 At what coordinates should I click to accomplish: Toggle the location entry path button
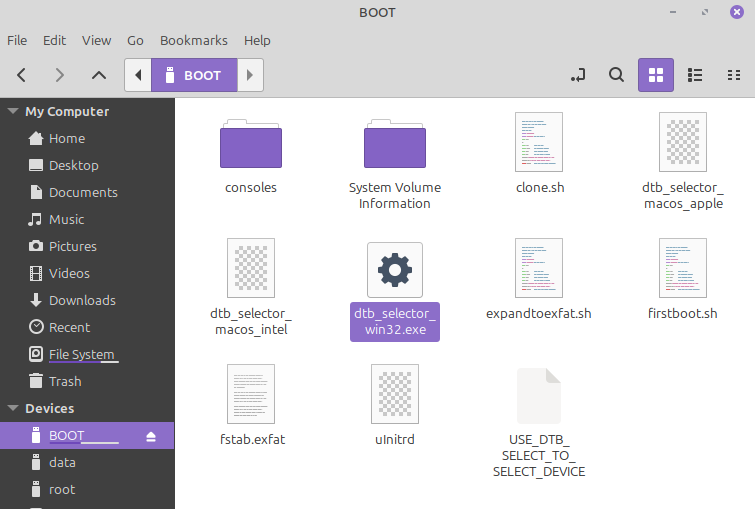pyautogui.click(x=578, y=75)
